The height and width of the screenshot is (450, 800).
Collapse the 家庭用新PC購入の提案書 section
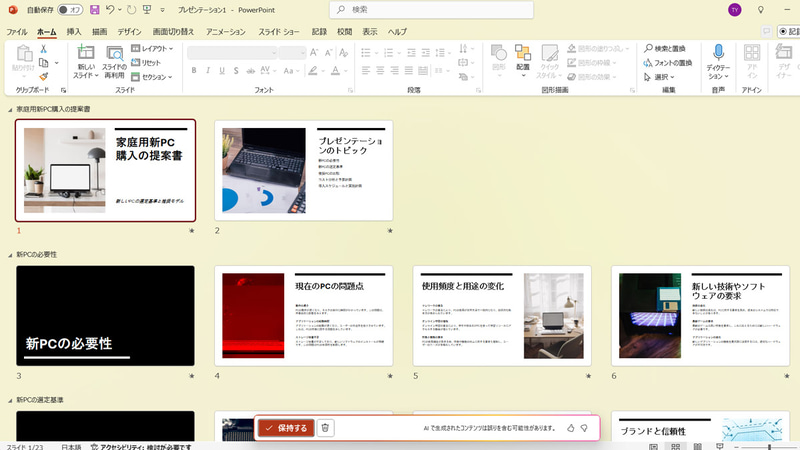click(x=10, y=109)
